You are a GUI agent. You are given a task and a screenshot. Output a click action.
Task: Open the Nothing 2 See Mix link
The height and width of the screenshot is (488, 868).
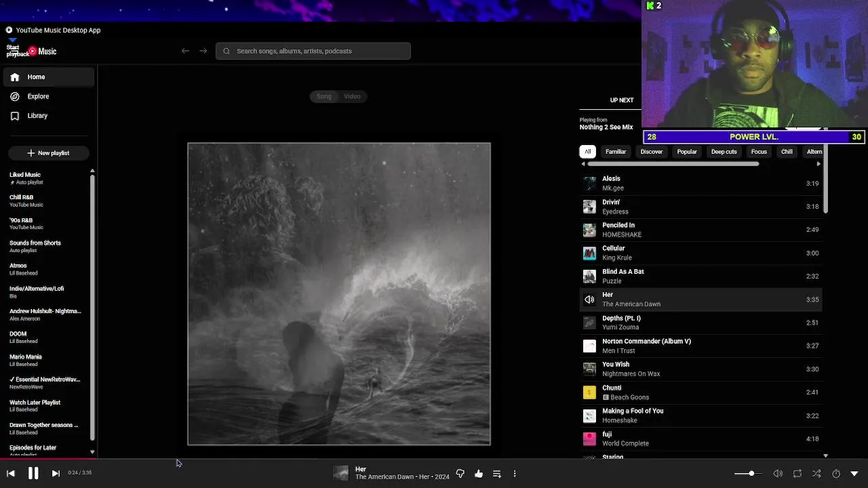point(606,127)
